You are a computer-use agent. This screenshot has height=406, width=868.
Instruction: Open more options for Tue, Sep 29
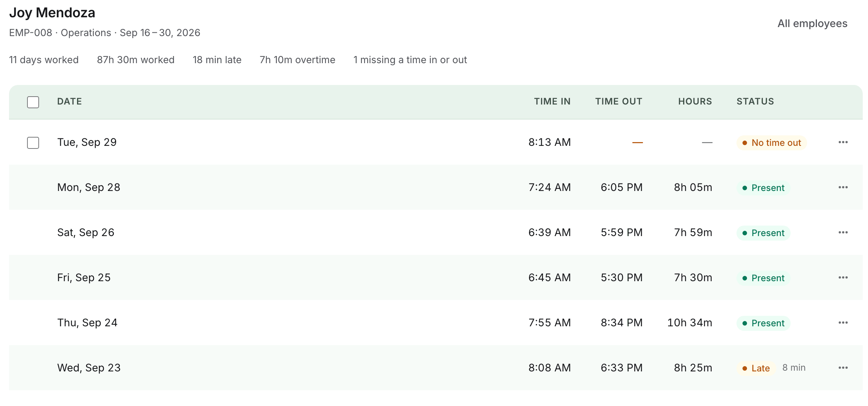point(843,142)
